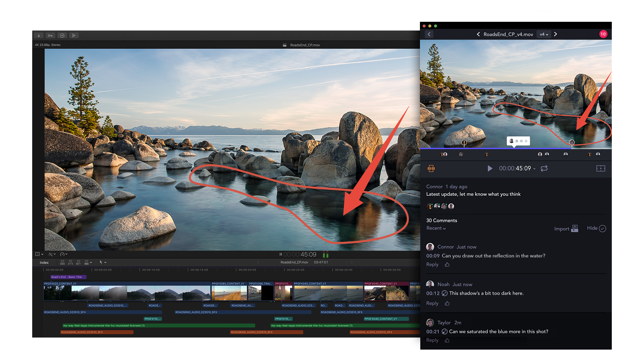This screenshot has width=644, height=362.
Task: Toggle Hide completed comments
Action: (x=602, y=229)
